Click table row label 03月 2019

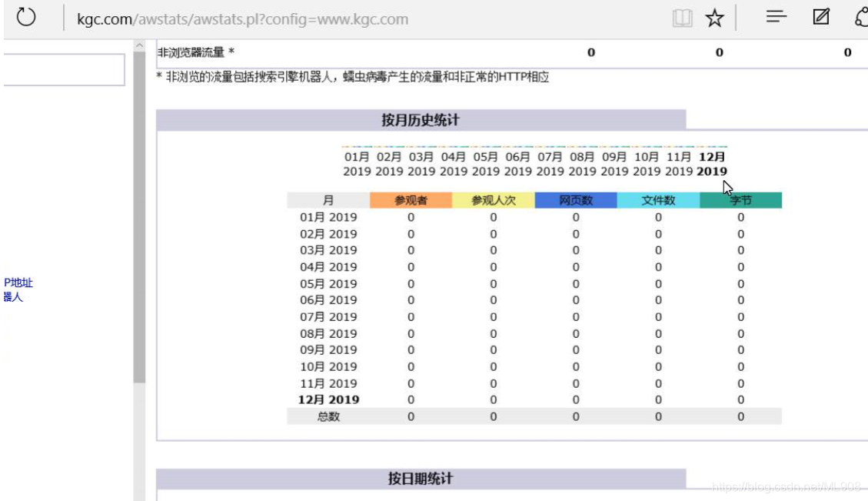(x=328, y=250)
